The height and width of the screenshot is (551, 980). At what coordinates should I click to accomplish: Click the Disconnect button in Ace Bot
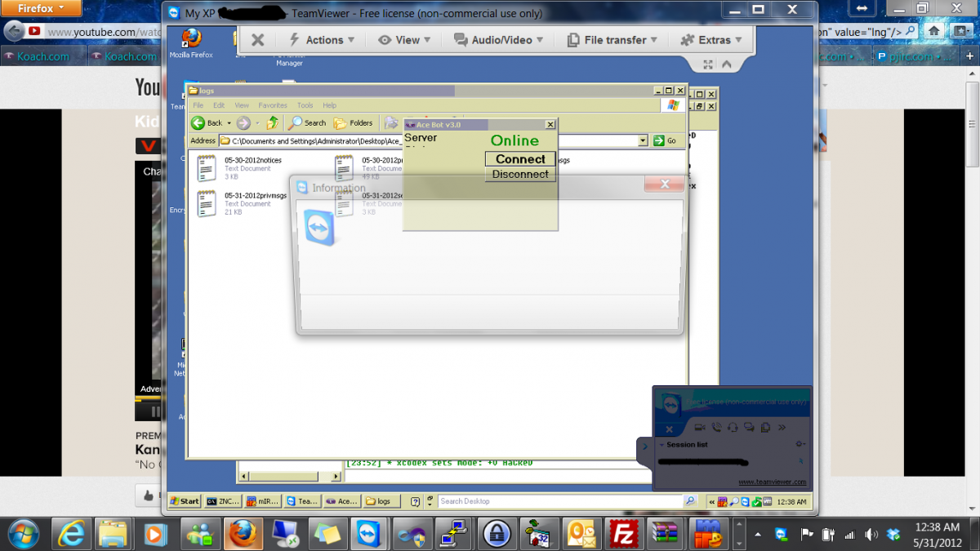point(520,174)
